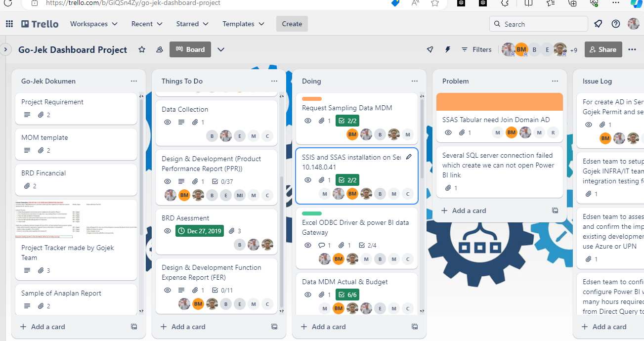Toggle watch eye on Data MDM Actual card

pyautogui.click(x=308, y=295)
